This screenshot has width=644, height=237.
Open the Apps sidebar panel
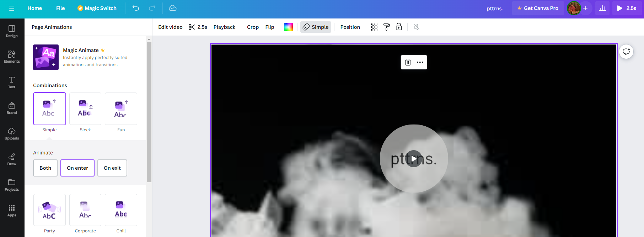point(12,211)
